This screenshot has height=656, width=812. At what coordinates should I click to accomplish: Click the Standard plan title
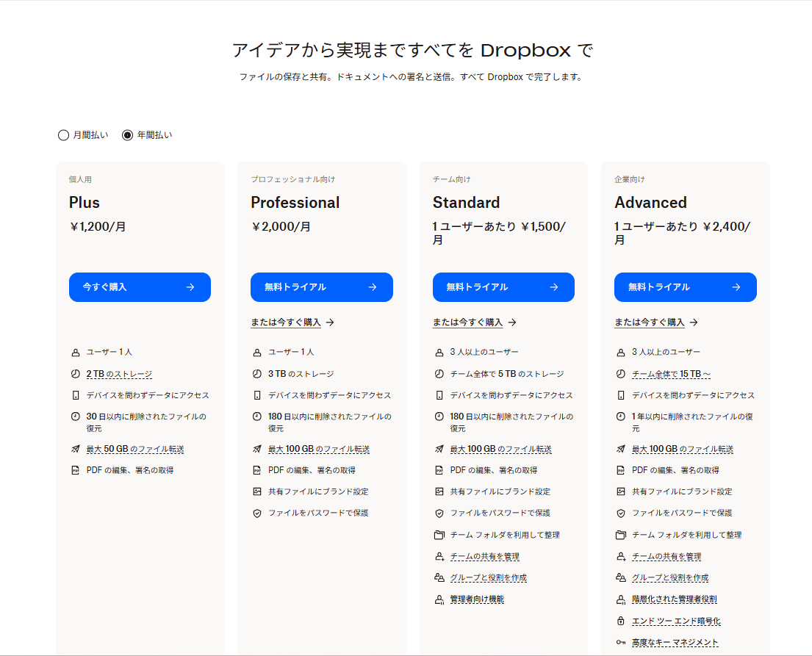coord(466,203)
